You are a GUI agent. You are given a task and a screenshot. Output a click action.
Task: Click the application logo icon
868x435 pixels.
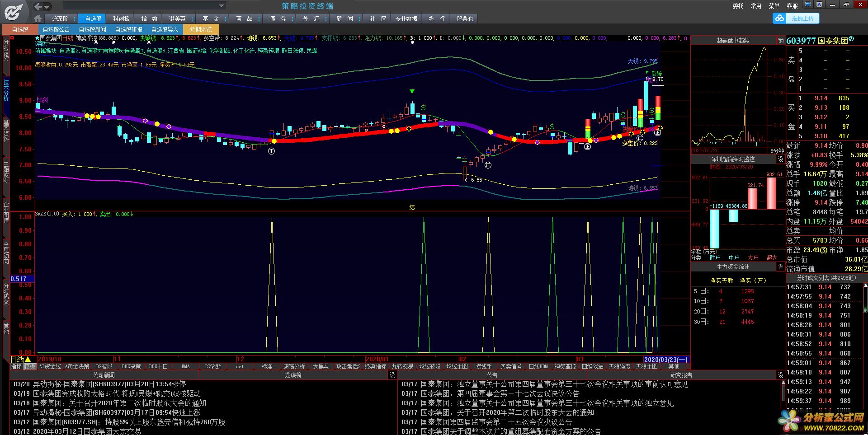coord(14,12)
